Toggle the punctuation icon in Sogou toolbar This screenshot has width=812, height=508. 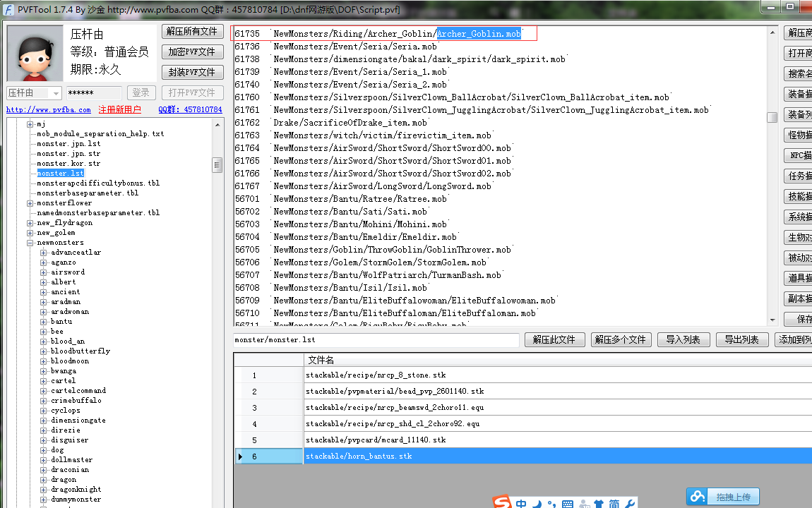pyautogui.click(x=551, y=504)
